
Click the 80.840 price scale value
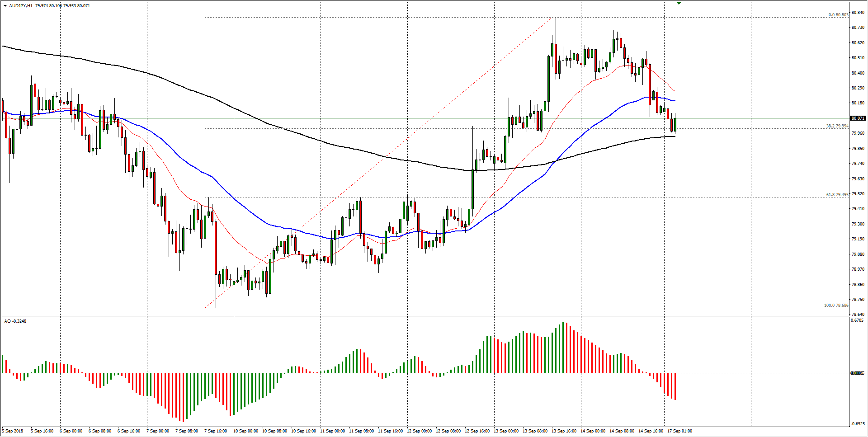[858, 13]
